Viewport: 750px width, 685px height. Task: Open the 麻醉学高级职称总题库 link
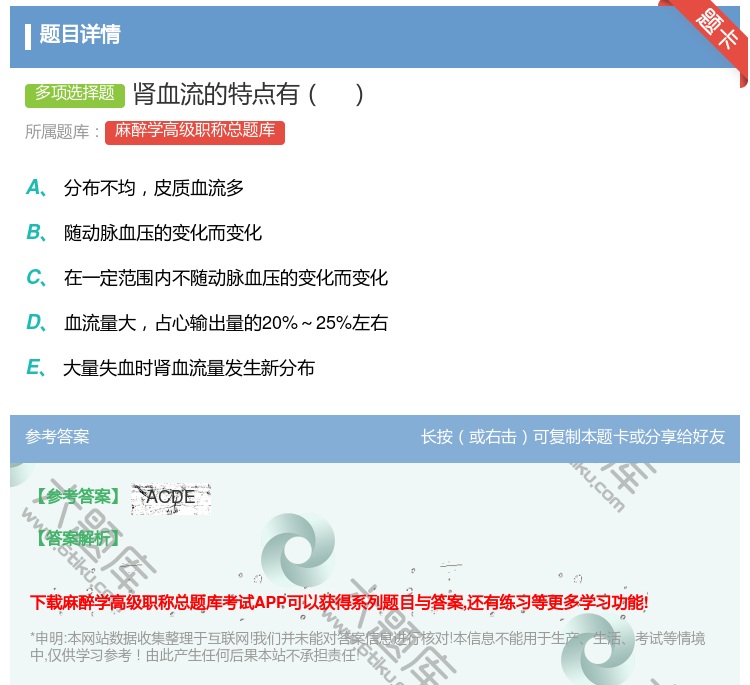(195, 132)
